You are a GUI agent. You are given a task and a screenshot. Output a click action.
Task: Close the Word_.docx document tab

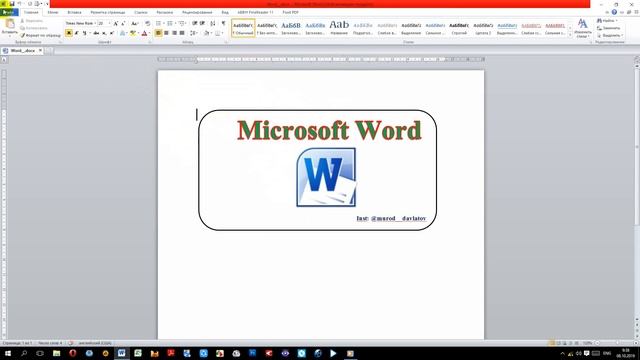40,50
